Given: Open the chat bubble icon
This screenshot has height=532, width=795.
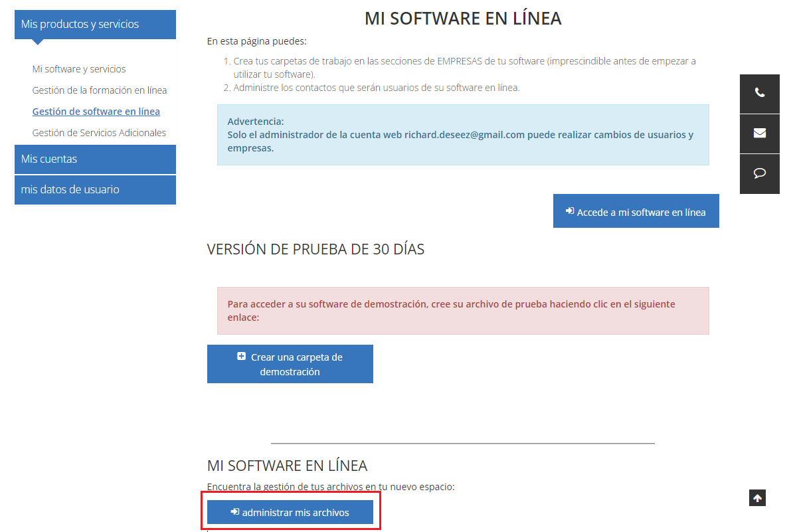Looking at the screenshot, I should click(x=760, y=174).
